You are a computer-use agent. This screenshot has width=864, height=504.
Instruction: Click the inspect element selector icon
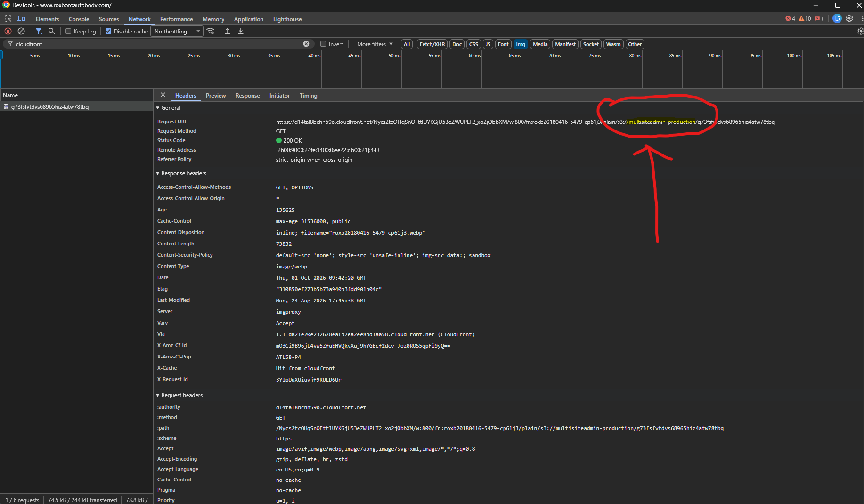(8, 19)
